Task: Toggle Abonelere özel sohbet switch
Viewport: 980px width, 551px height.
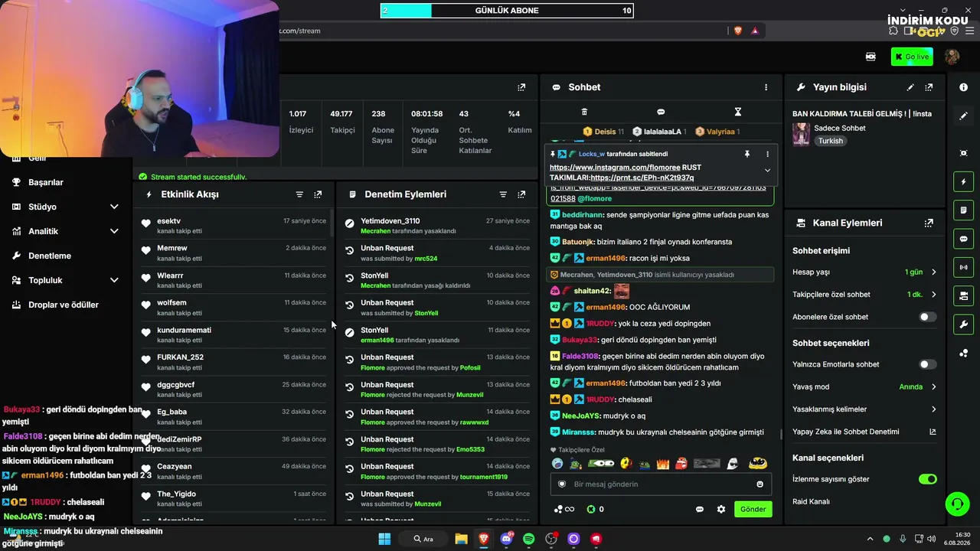Action: click(927, 317)
